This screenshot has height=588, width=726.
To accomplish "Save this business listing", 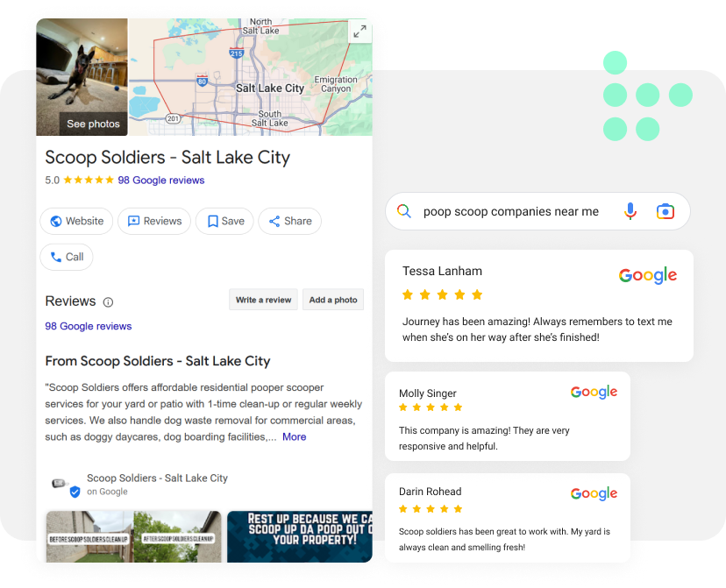I will 224,221.
